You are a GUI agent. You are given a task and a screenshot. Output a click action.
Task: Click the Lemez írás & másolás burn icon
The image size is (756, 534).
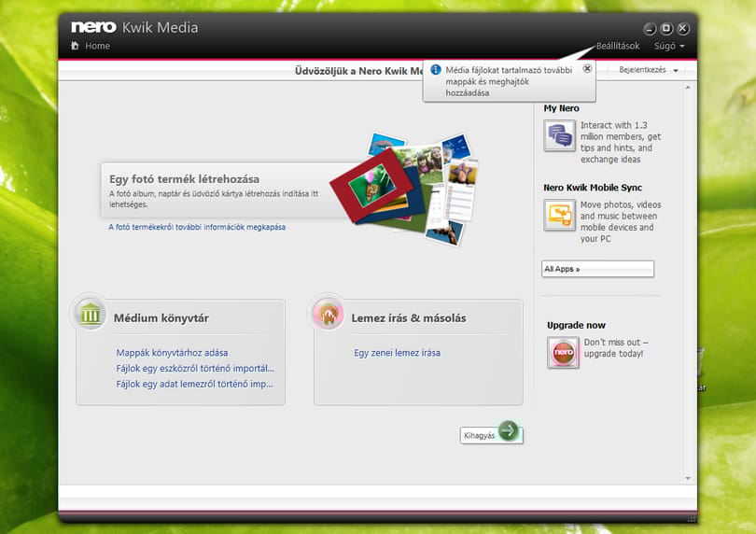328,314
